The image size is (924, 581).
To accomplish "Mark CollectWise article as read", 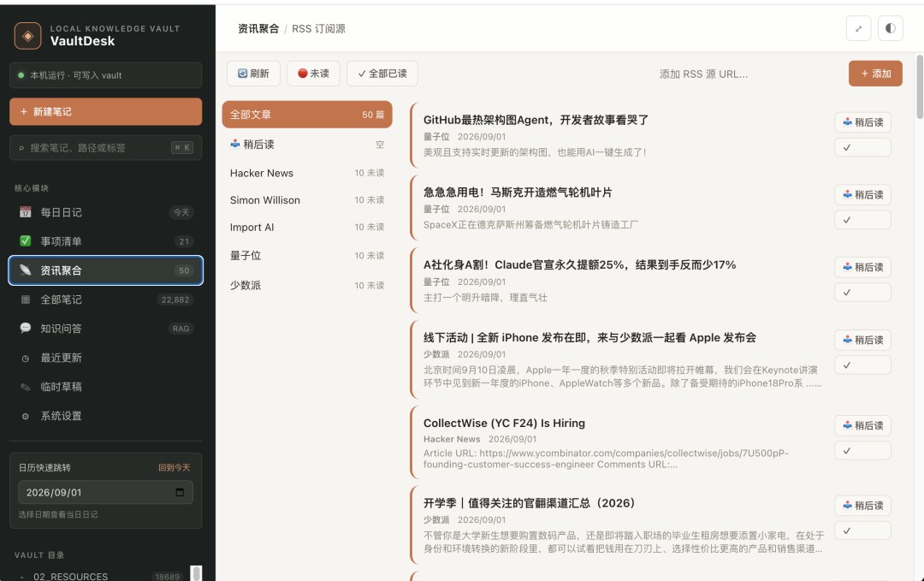I will (x=862, y=451).
